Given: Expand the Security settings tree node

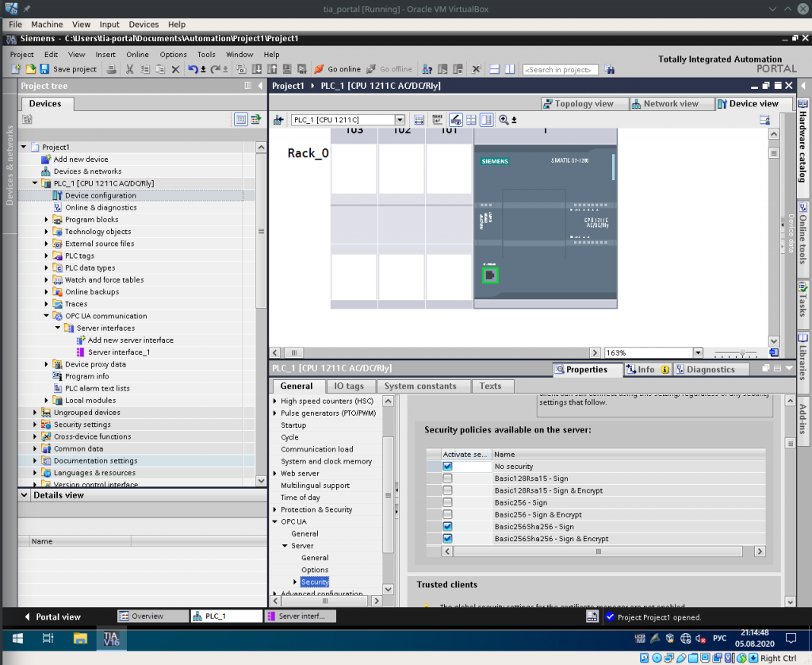Looking at the screenshot, I should click(x=35, y=425).
